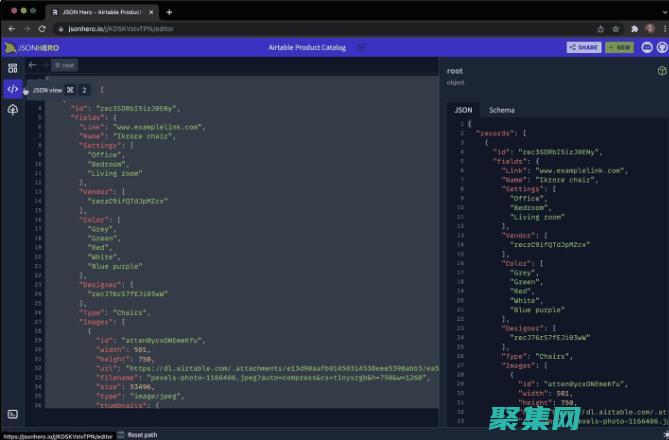Select the JSON view code icon
669x440 pixels.
(12, 89)
